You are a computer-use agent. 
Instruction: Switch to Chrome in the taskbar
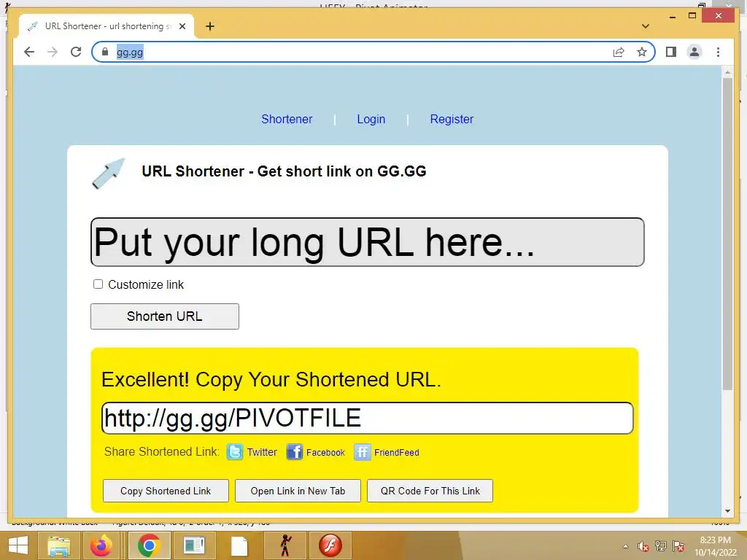pos(149,545)
